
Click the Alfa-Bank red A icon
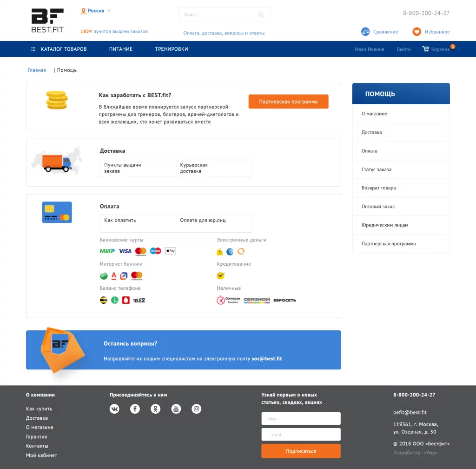tap(114, 276)
